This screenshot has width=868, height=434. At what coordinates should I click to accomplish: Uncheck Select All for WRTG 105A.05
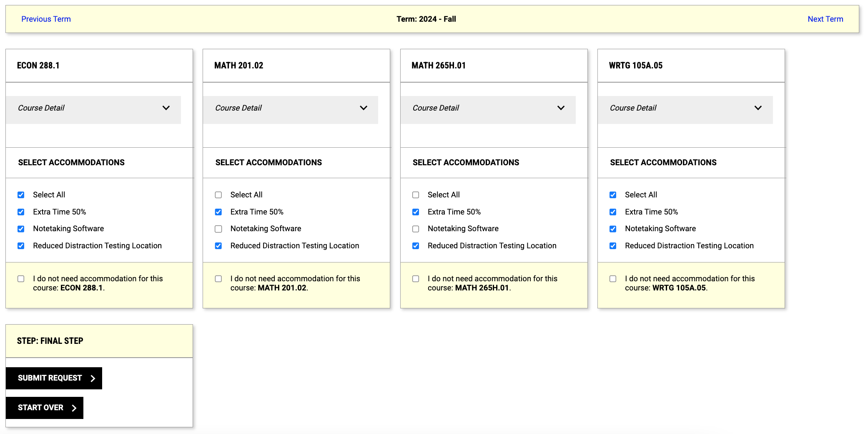[x=613, y=195]
